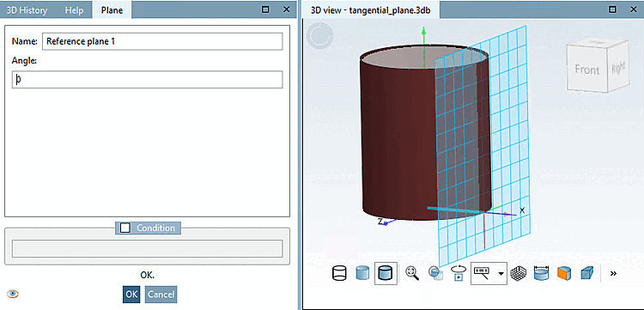Open the selection filter dropdown arrow

point(501,273)
